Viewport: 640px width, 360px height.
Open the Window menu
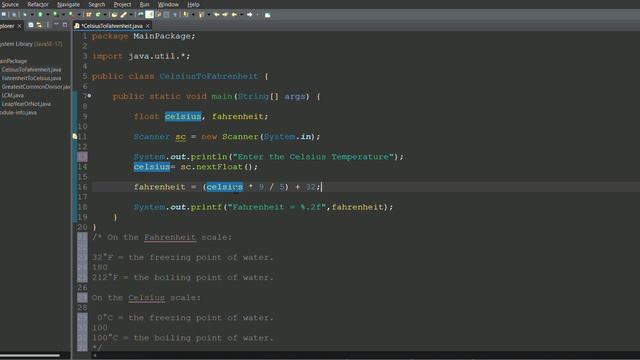[168, 4]
